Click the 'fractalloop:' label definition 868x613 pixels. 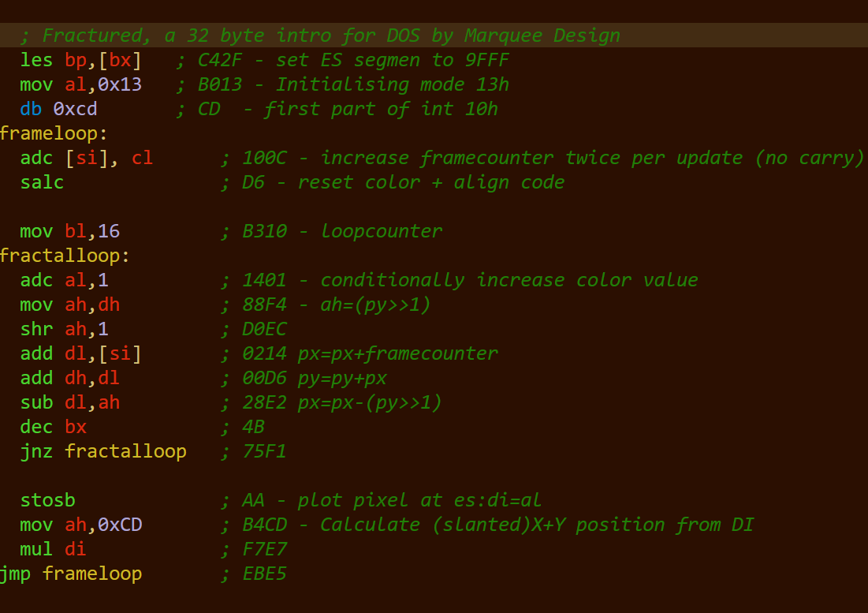click(65, 256)
